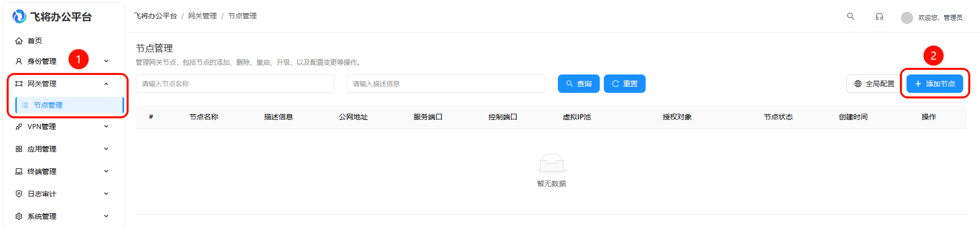Open the 应用管理 sidebar menu
Screen dimensions: 980x227
[42, 149]
